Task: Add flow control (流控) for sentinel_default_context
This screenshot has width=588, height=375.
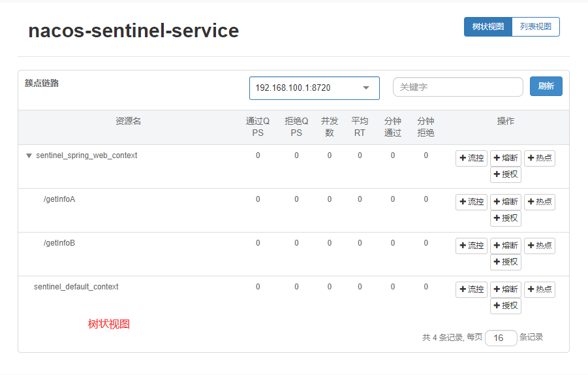Action: pyautogui.click(x=471, y=289)
